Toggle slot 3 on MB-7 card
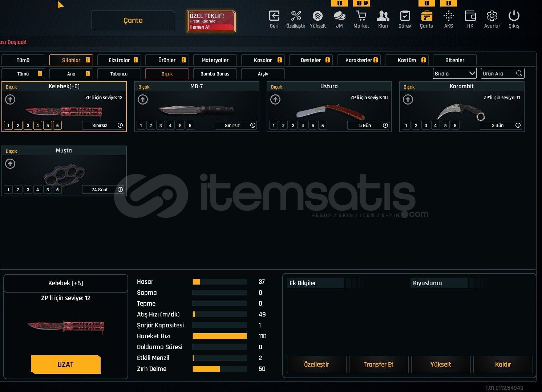Viewport: 542px width, 392px height. [161, 126]
